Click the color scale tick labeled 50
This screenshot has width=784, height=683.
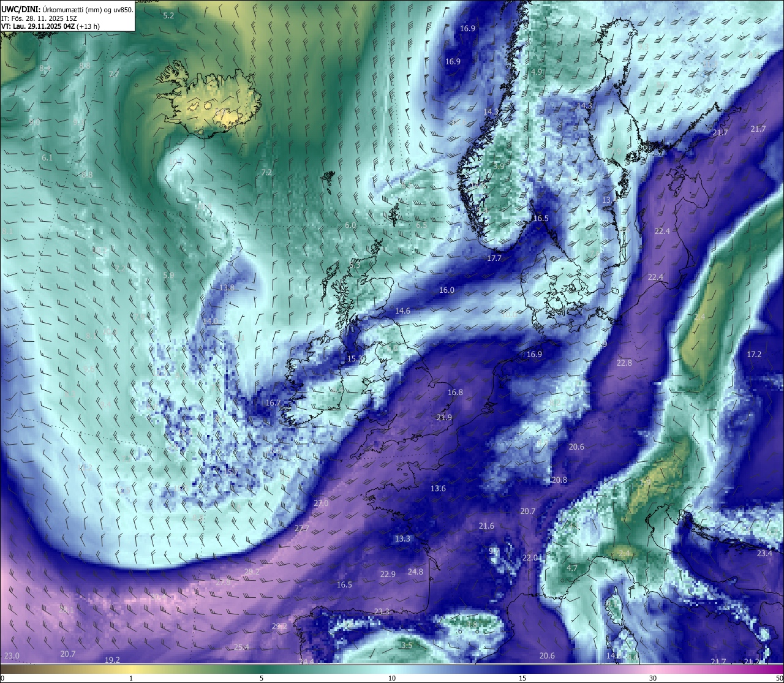tap(779, 678)
